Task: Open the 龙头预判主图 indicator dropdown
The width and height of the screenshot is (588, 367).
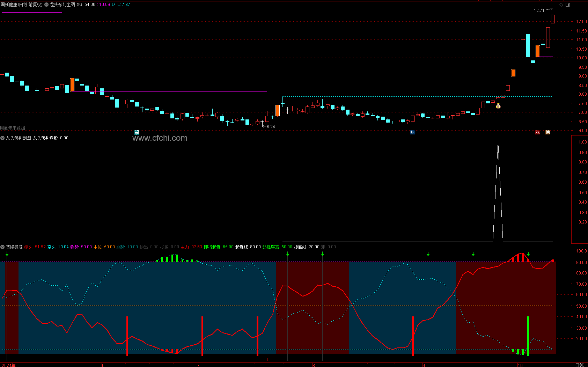Action: point(46,5)
